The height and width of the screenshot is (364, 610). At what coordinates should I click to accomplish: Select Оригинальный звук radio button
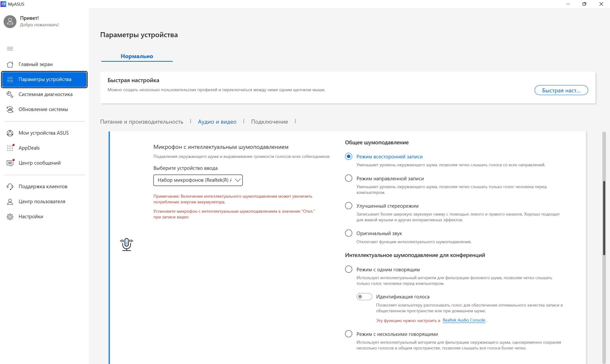click(x=349, y=233)
